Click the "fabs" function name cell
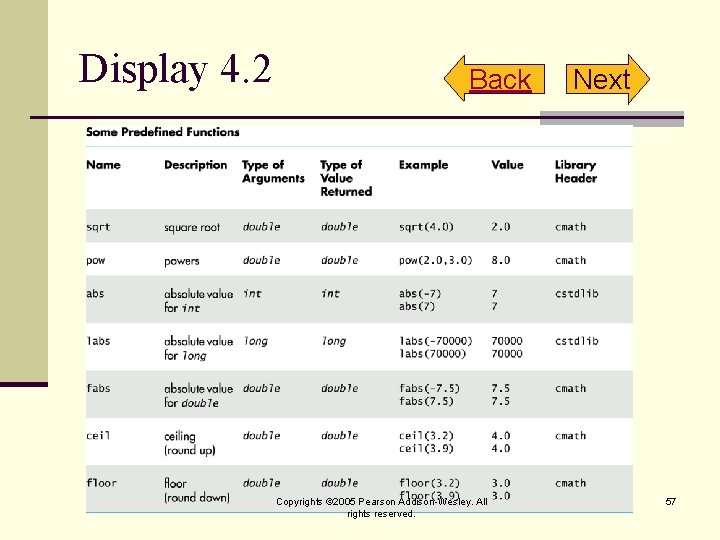 98,388
